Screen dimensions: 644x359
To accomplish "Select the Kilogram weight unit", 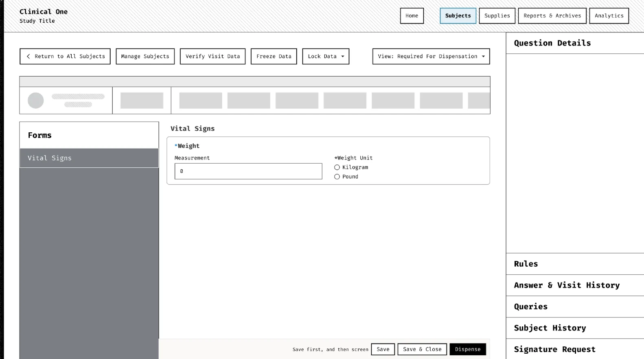I will [337, 167].
